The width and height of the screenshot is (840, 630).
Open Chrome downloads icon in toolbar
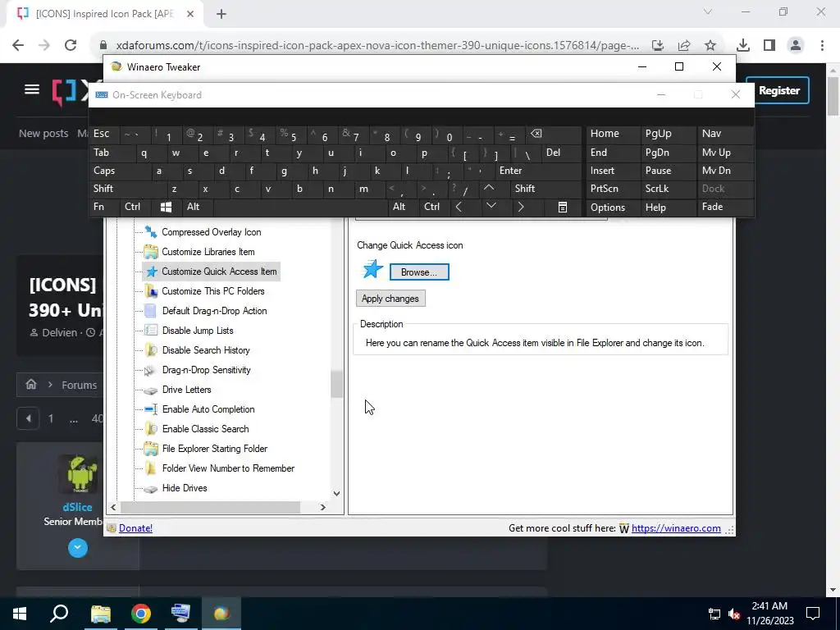(x=742, y=46)
